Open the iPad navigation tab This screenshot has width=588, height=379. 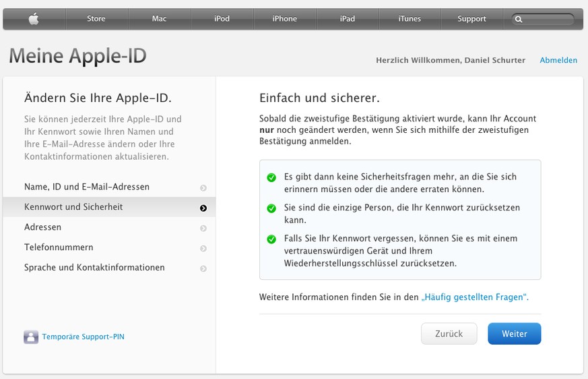[348, 19]
